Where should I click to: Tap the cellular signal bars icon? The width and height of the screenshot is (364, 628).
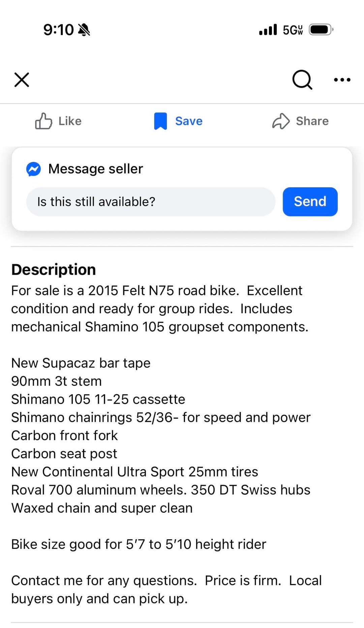pyautogui.click(x=268, y=30)
